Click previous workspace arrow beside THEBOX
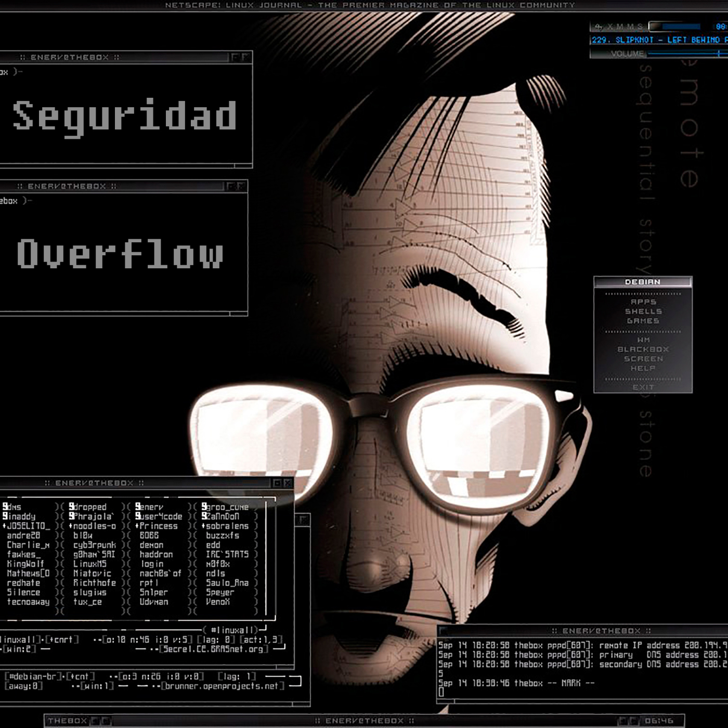Image resolution: width=728 pixels, height=728 pixels. [96, 721]
